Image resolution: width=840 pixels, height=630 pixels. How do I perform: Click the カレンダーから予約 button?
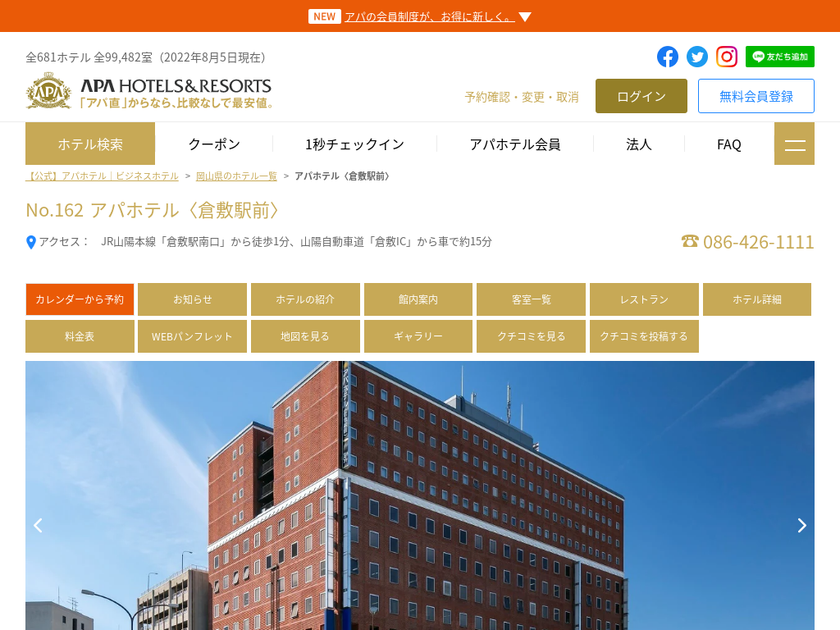[80, 299]
